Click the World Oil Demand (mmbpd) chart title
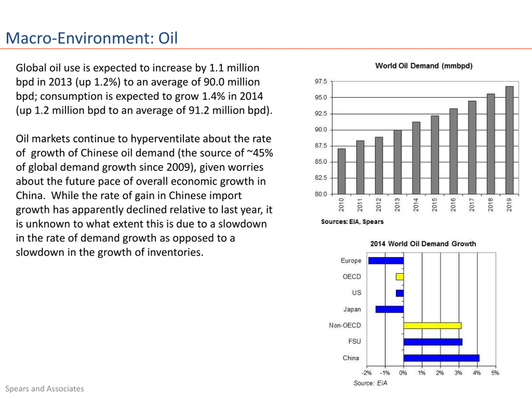Screen dimensions: 532x399 pos(424,66)
